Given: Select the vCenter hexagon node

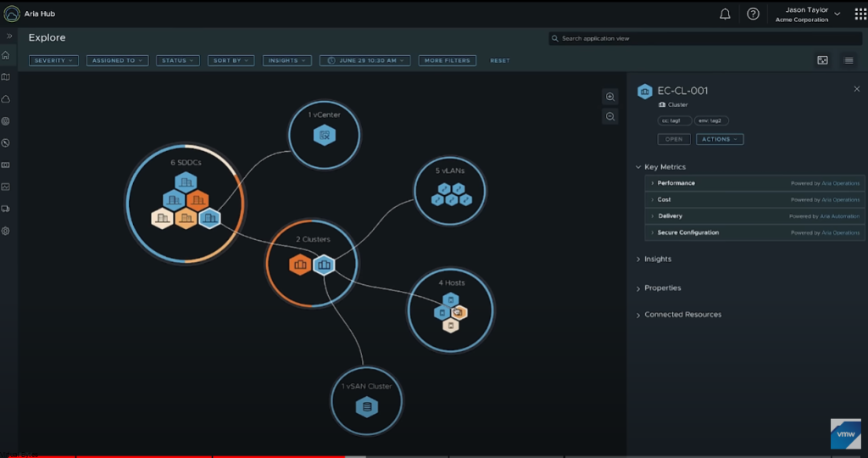Looking at the screenshot, I should coord(325,135).
